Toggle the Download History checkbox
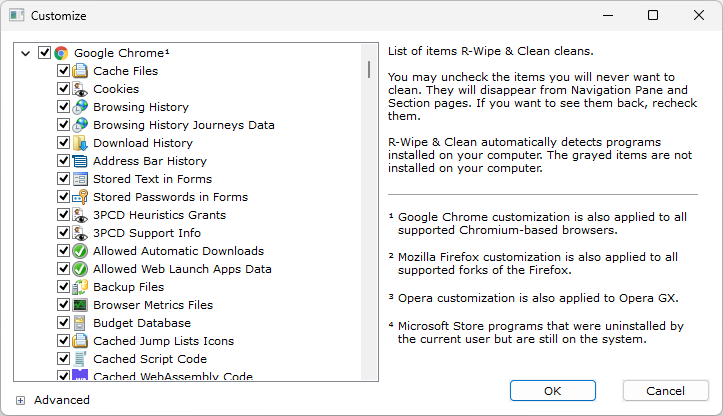Screen dimensions: 723x416 pyautogui.click(x=63, y=143)
